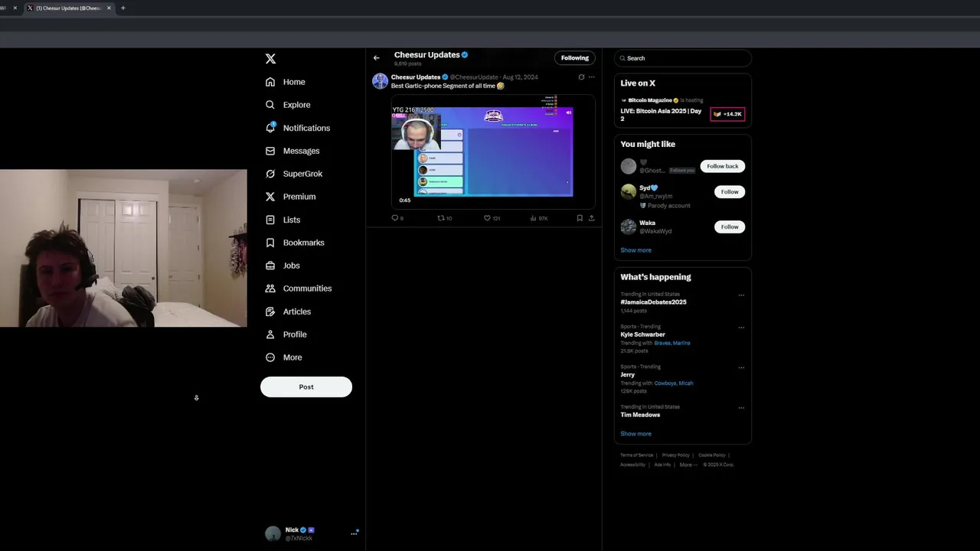Click the Braves, Marlins trending link
The width and height of the screenshot is (980, 551).
coord(672,343)
